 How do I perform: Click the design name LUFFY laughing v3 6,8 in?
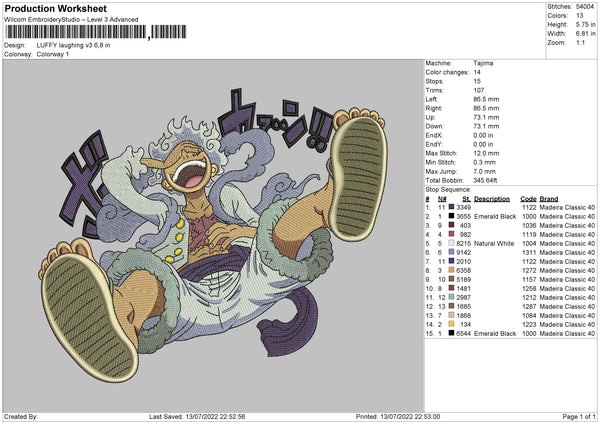click(x=73, y=45)
